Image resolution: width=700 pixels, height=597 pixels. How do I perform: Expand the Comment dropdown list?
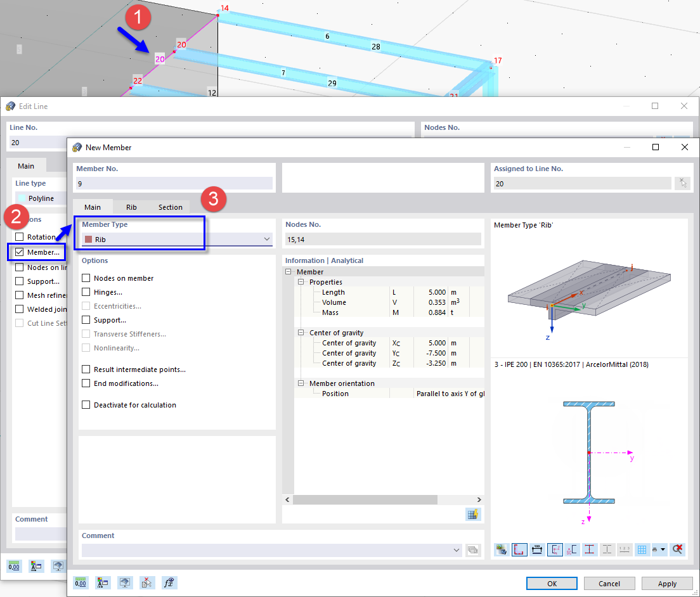(457, 550)
